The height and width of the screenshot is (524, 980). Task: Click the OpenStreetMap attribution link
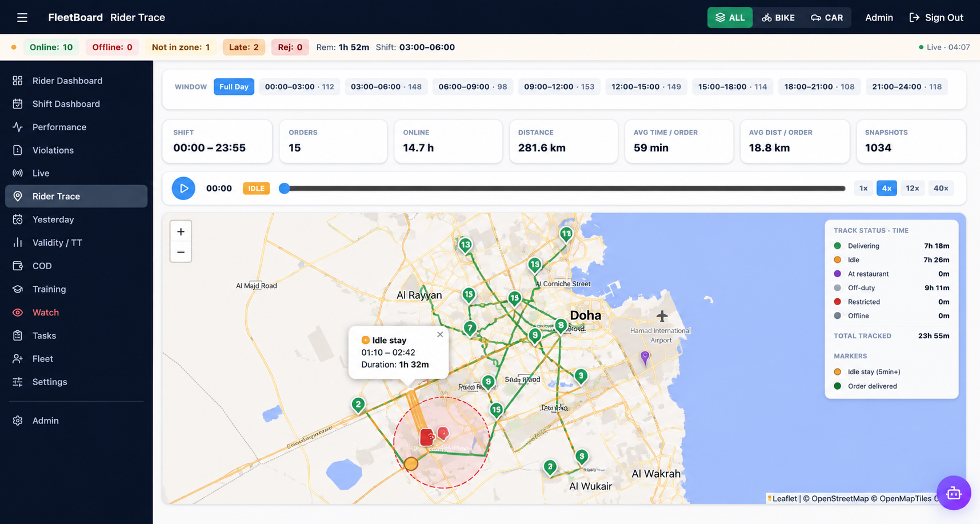(x=839, y=499)
